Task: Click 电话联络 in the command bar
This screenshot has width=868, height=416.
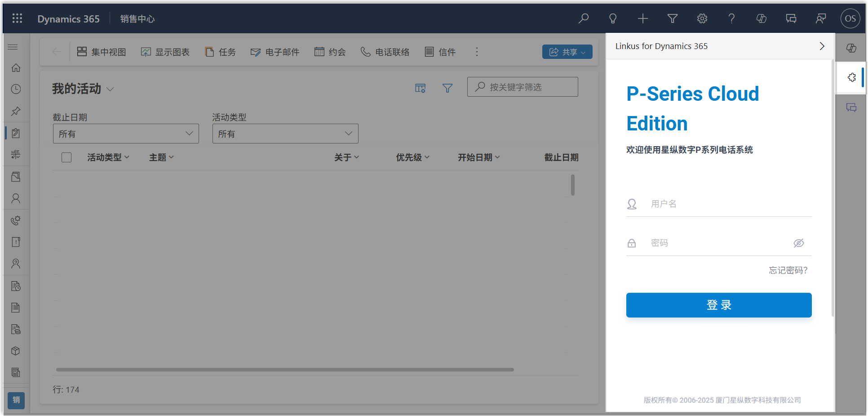Action: tap(385, 52)
